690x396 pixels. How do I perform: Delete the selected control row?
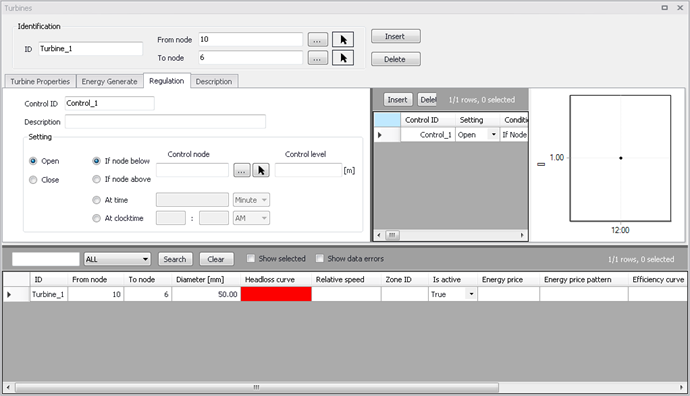click(427, 100)
